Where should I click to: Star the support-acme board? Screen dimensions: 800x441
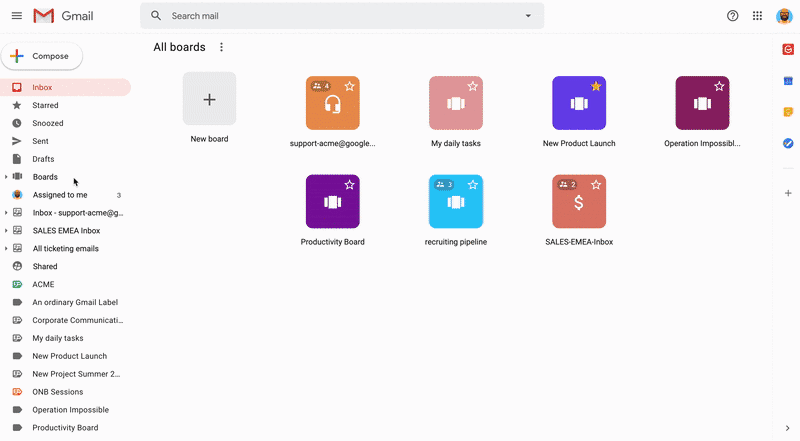click(x=349, y=86)
